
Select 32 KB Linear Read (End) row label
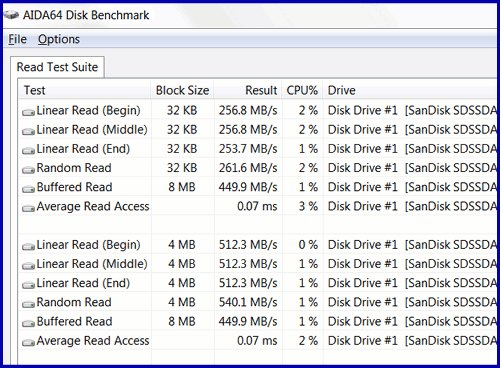(83, 149)
